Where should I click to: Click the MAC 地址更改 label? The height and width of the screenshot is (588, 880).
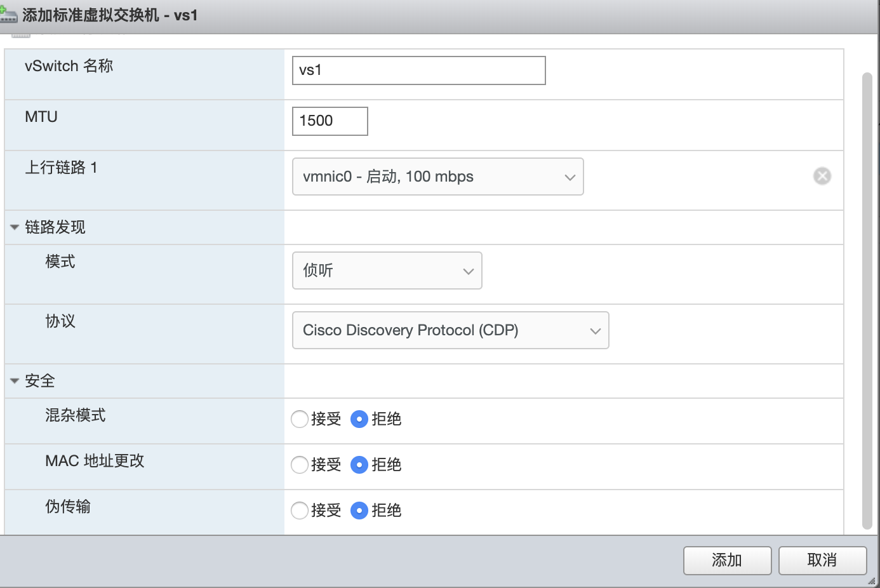click(x=95, y=461)
